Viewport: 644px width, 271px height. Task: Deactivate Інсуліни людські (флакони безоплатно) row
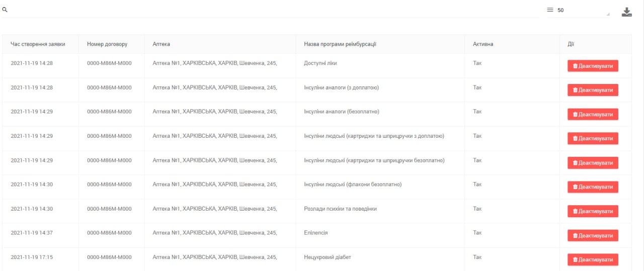[x=593, y=187]
